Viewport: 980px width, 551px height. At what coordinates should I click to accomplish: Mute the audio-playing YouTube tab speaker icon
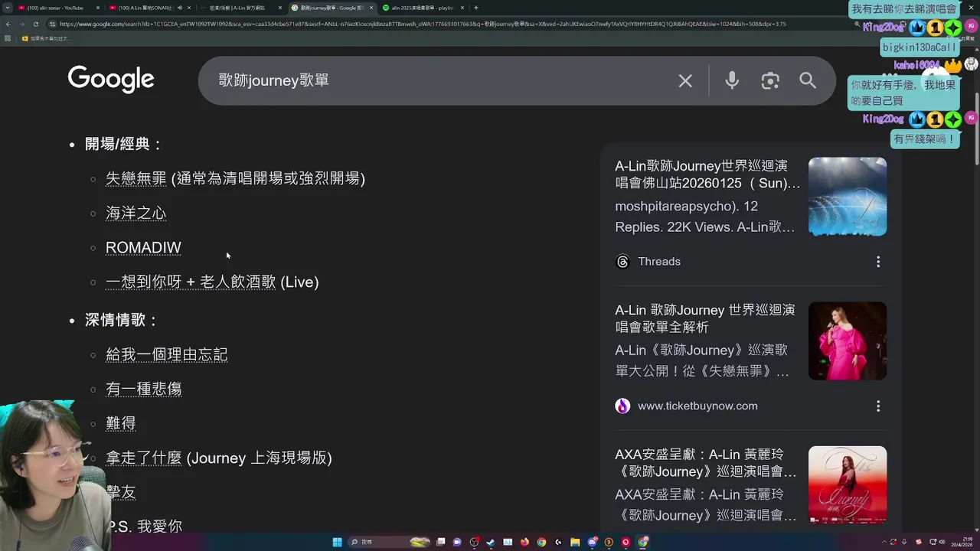(180, 8)
